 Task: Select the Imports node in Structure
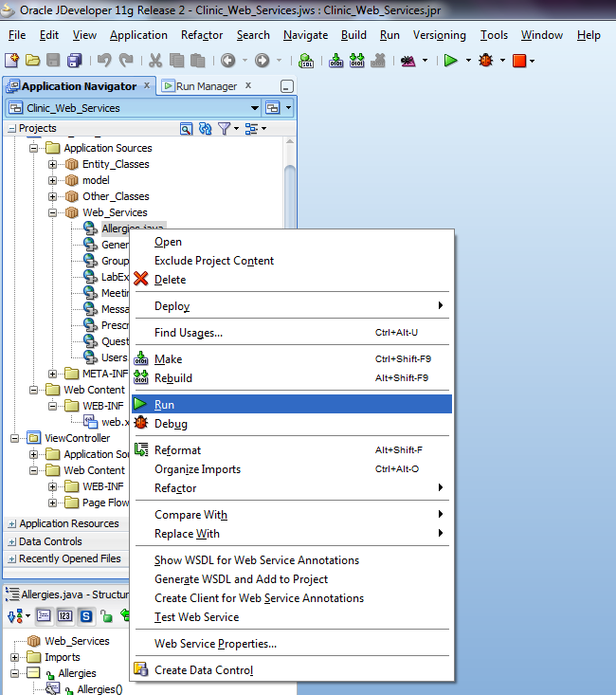click(62, 657)
